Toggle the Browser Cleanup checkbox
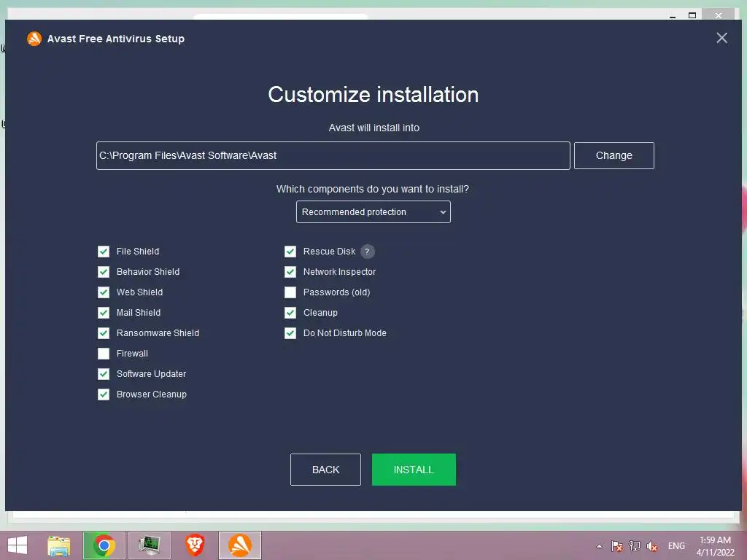 point(104,394)
